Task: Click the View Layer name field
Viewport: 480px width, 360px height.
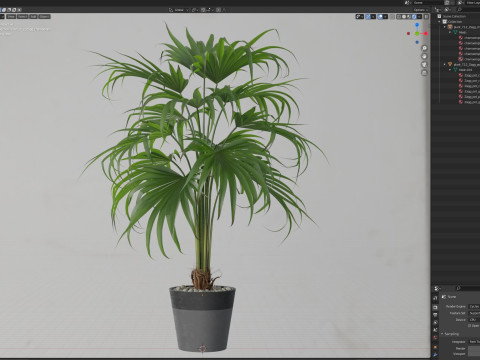Action: coord(473,3)
